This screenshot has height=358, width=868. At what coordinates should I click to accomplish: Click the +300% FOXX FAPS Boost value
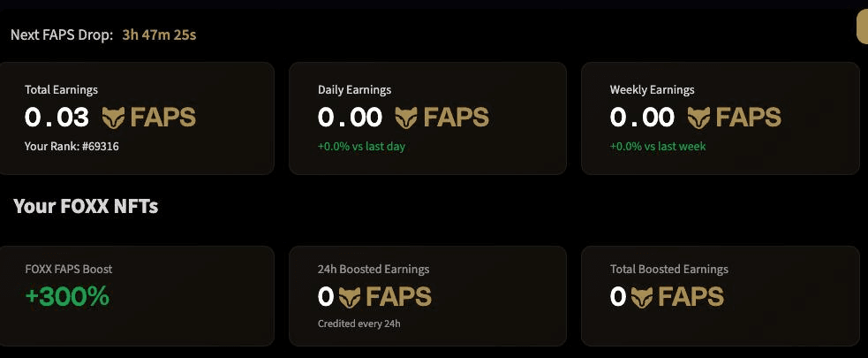point(67,297)
